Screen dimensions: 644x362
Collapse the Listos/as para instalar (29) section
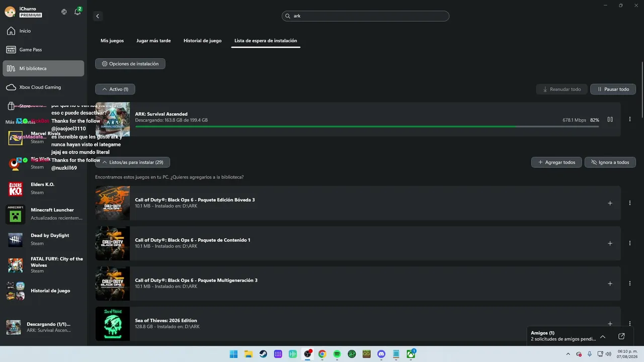pos(132,162)
